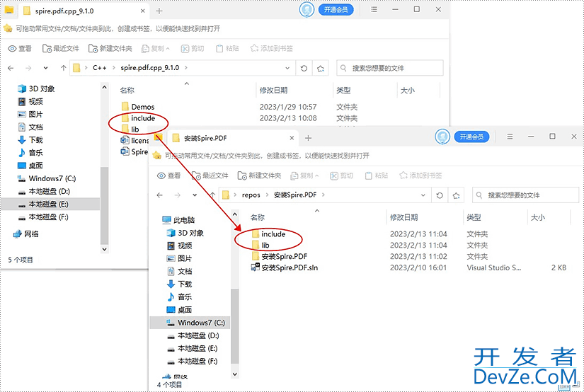Click 复制 in the back window toolbar
The image size is (584, 392).
pyautogui.click(x=155, y=48)
